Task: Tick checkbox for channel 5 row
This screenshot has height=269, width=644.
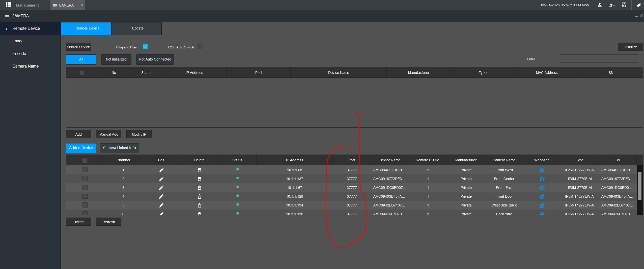Action: [85, 205]
